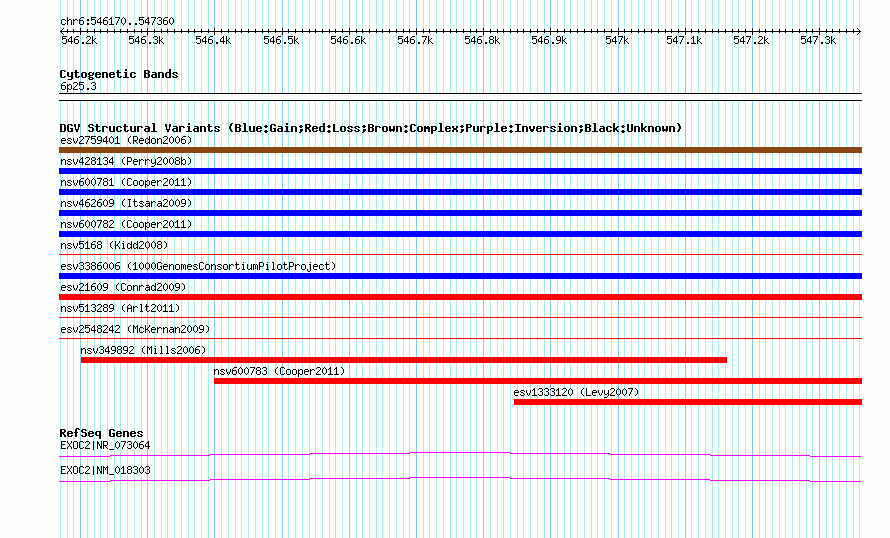Select the Cytogenetic Bands track title
The height and width of the screenshot is (538, 890).
click(x=119, y=74)
